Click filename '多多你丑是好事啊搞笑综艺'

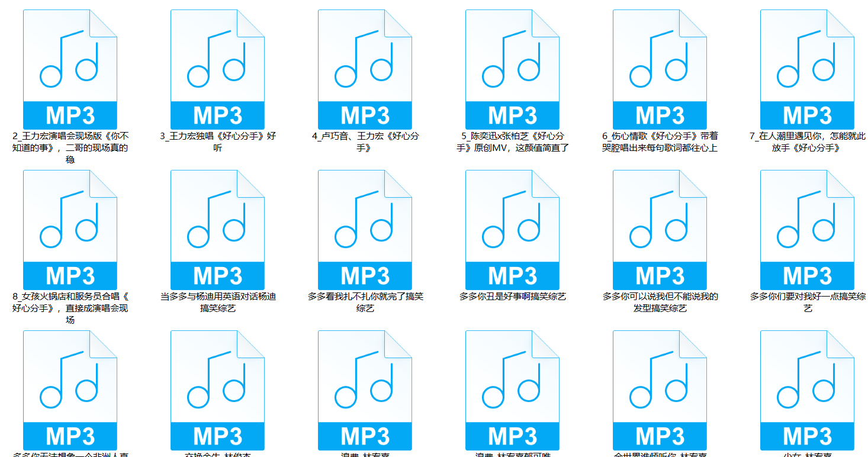point(513,296)
